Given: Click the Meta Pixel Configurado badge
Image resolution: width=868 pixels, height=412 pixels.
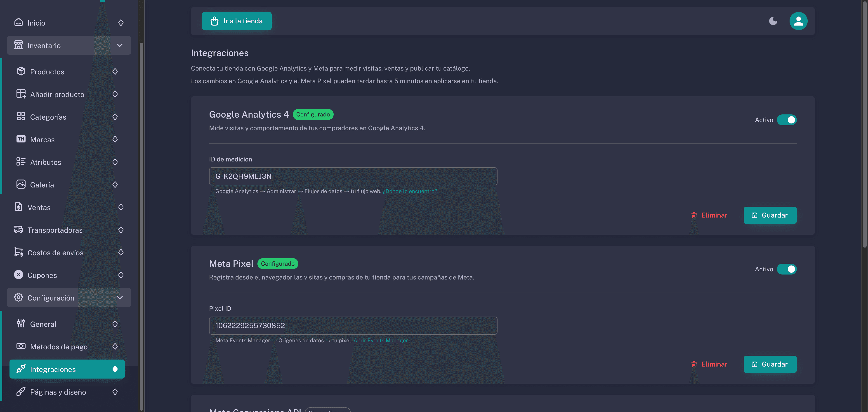Looking at the screenshot, I should [278, 264].
